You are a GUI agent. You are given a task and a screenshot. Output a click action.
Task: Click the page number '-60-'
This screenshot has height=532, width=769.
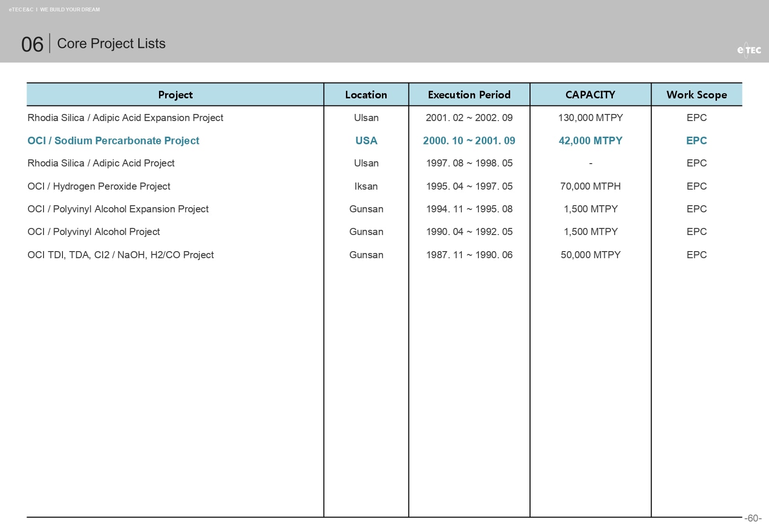(753, 518)
